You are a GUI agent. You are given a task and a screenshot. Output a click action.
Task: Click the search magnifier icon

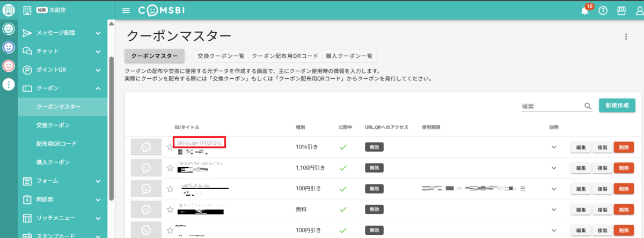coord(588,106)
